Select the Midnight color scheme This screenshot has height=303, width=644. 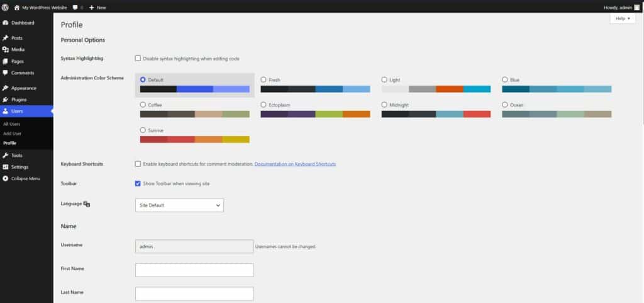tap(384, 105)
